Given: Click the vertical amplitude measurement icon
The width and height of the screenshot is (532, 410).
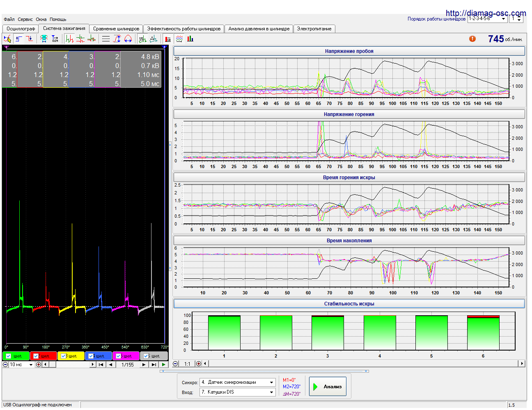Looking at the screenshot, I should [x=117, y=39].
